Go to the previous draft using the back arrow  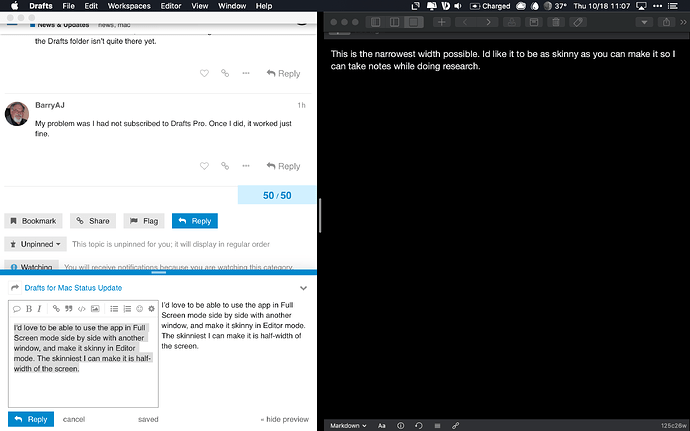pyautogui.click(x=465, y=22)
